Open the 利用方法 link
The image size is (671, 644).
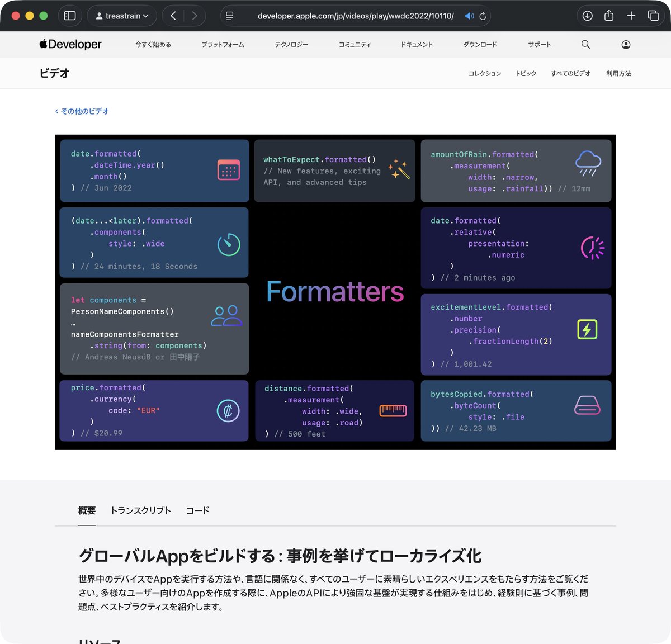(618, 73)
